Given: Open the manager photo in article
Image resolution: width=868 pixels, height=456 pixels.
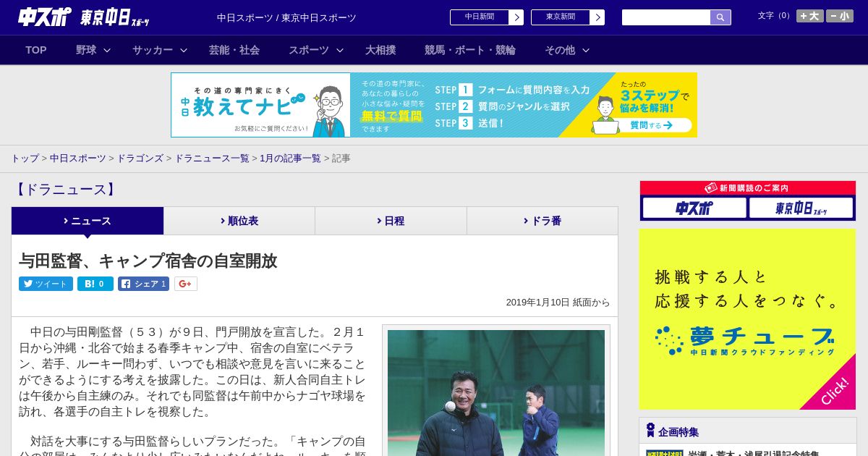Looking at the screenshot, I should pos(496,393).
